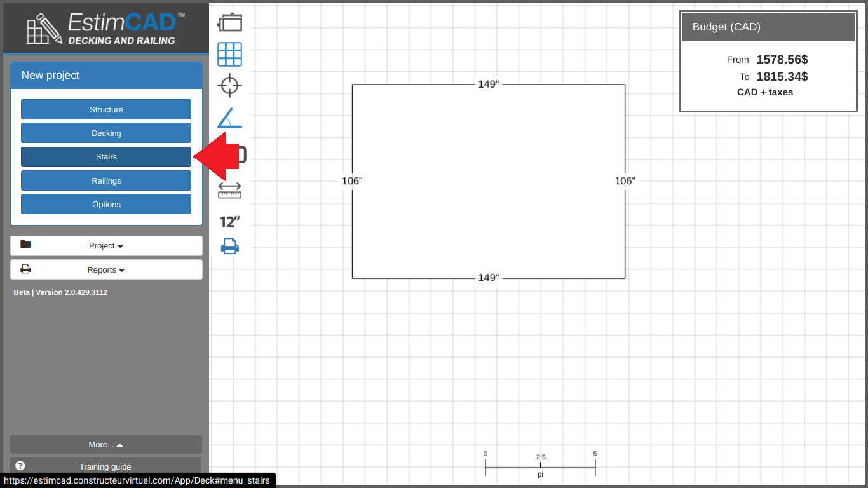Open the Decking menu
The image size is (868, 488).
tap(106, 133)
